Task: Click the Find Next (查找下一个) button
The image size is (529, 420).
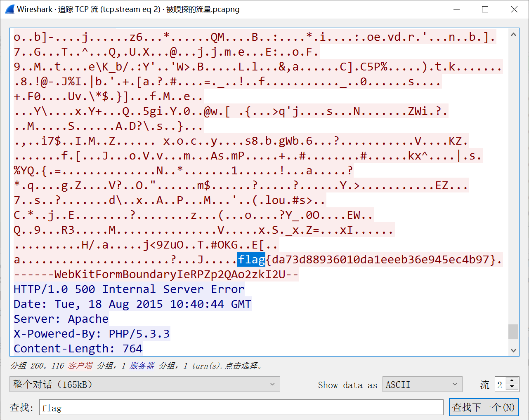Action: tap(484, 407)
